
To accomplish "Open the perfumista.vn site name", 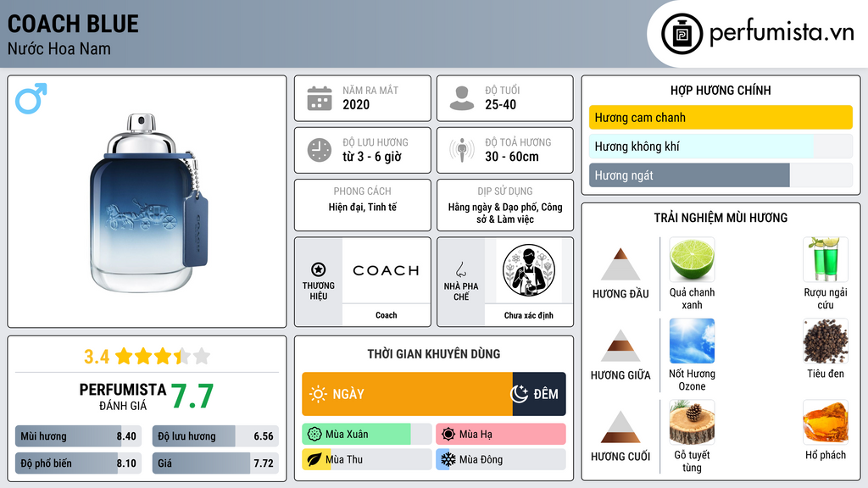I will [x=782, y=32].
